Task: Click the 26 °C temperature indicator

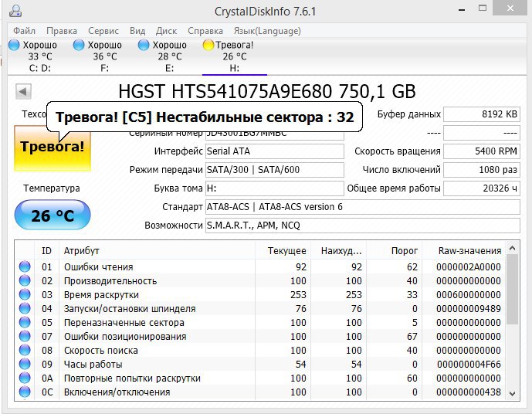Action: [x=53, y=215]
